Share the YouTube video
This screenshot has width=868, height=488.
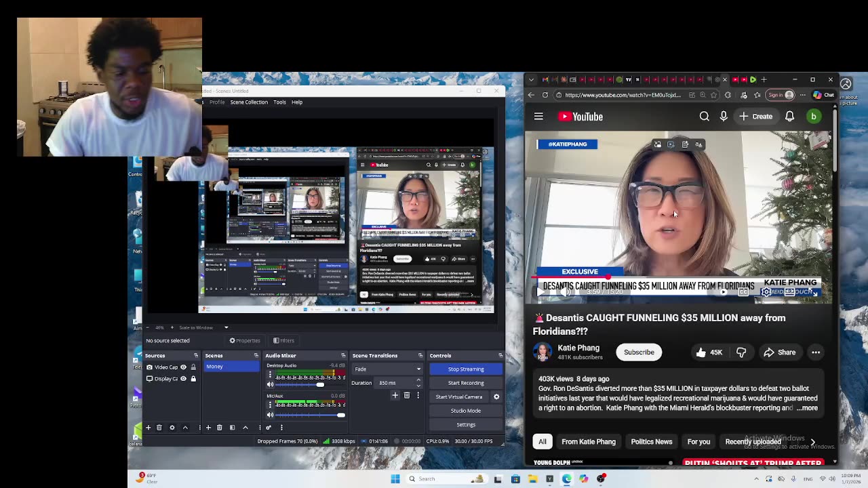[779, 352]
